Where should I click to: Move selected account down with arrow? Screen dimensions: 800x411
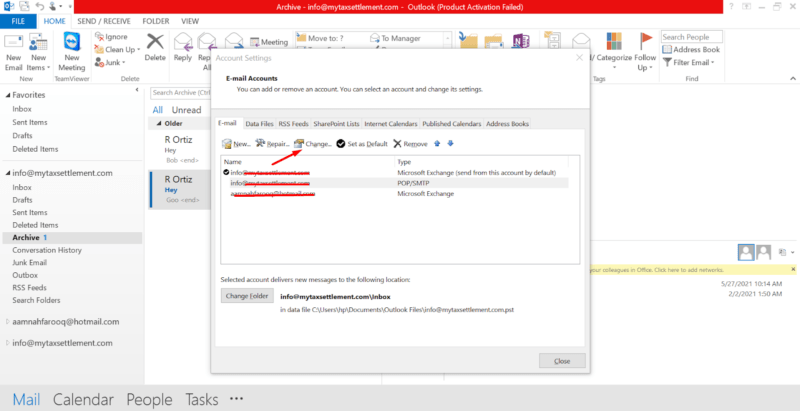click(x=450, y=144)
